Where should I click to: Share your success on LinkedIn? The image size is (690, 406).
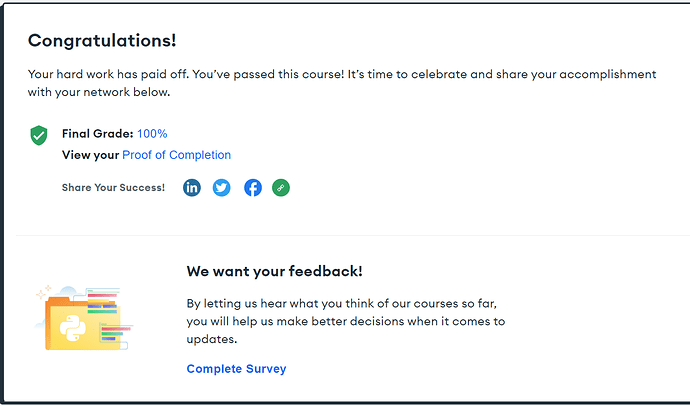(192, 187)
